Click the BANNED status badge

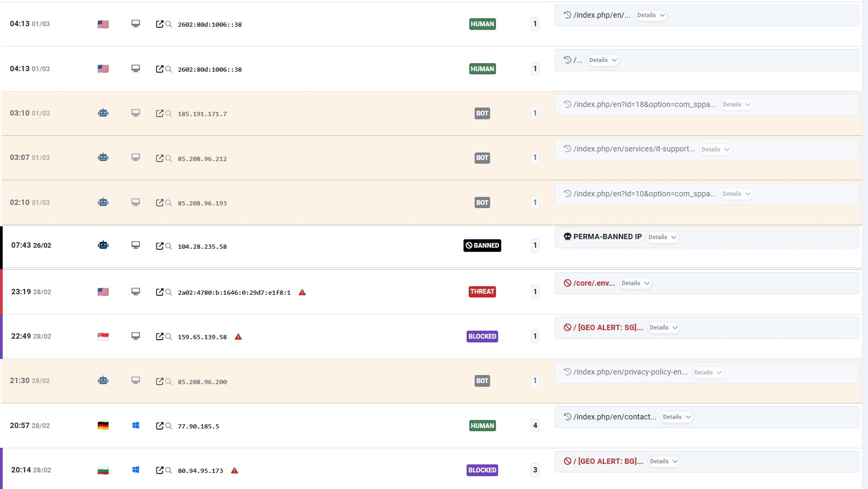click(x=482, y=246)
